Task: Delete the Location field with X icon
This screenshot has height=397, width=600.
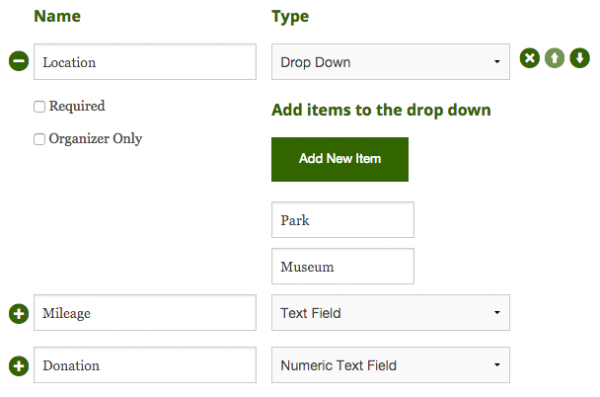Action: [530, 58]
